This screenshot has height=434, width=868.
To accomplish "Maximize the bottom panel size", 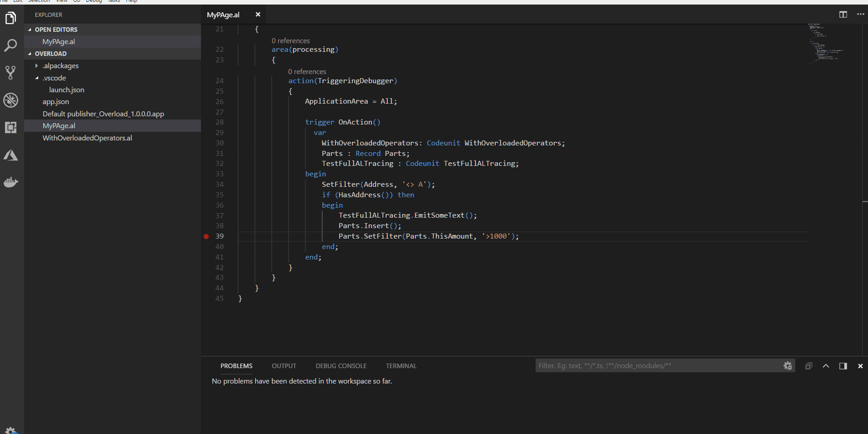I will 826,366.
